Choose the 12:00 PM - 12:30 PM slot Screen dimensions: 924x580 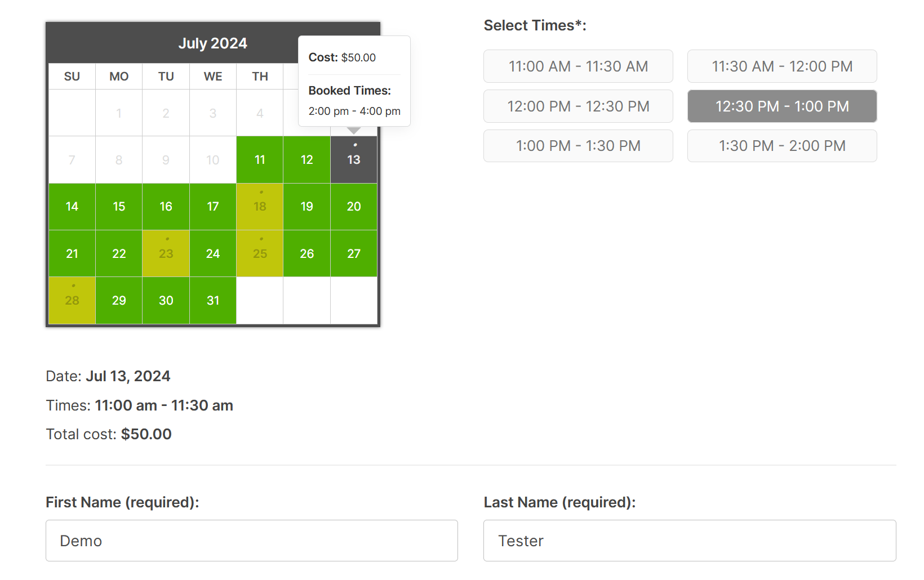(x=577, y=106)
